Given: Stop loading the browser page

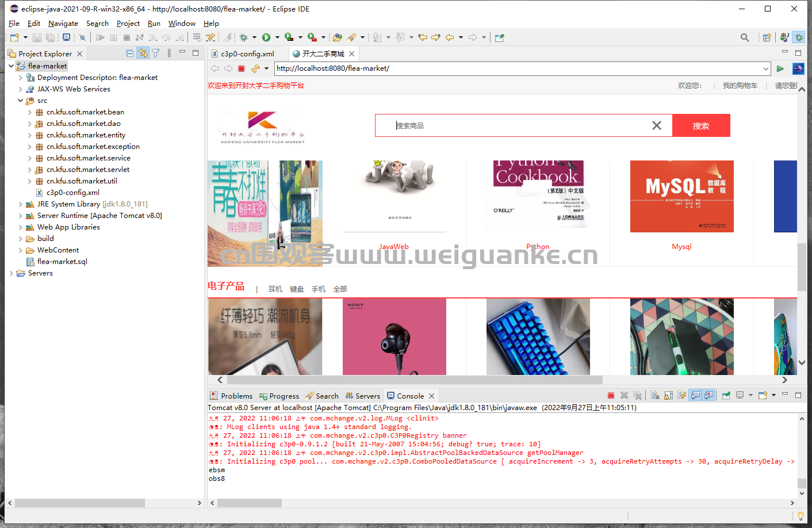Looking at the screenshot, I should pyautogui.click(x=242, y=68).
